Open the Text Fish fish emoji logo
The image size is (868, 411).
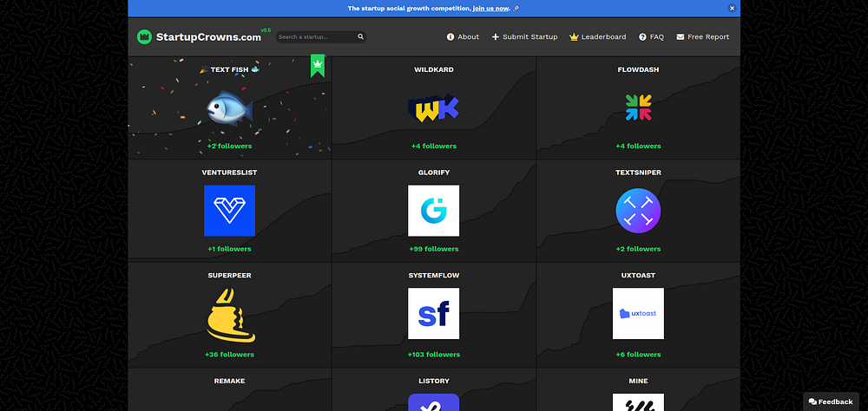point(230,108)
